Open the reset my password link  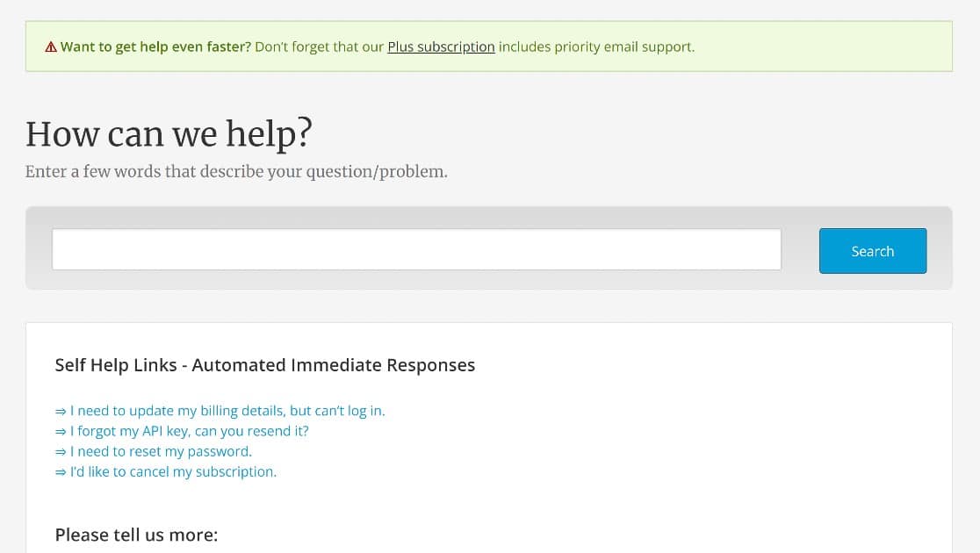162,451
